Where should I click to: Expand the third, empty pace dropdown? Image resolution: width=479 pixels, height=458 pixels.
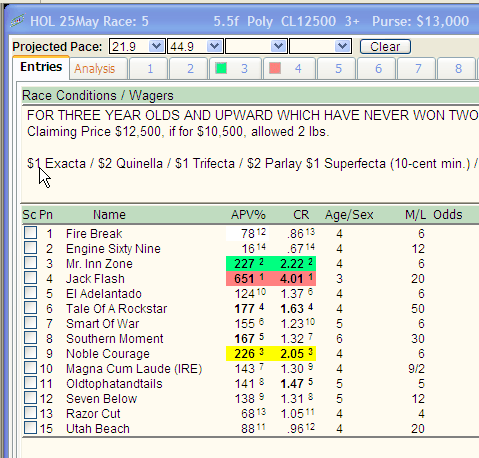pos(278,46)
